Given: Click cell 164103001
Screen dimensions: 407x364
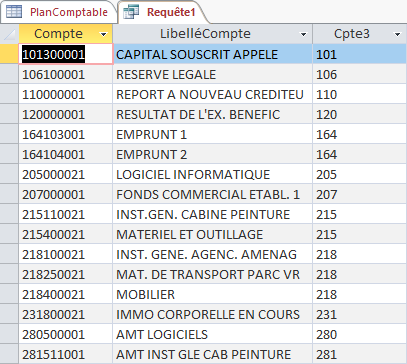Looking at the screenshot, I should point(66,134).
